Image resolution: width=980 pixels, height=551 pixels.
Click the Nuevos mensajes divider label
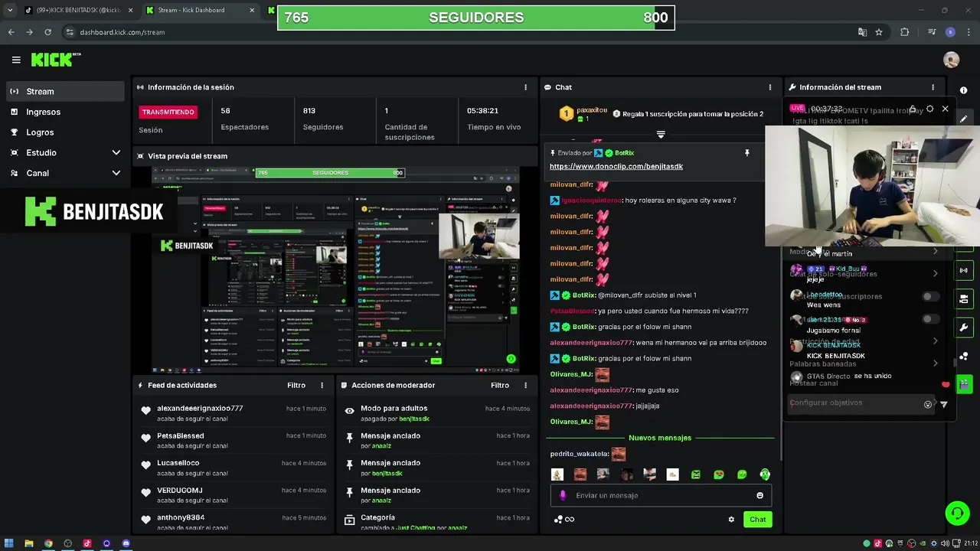pos(660,438)
